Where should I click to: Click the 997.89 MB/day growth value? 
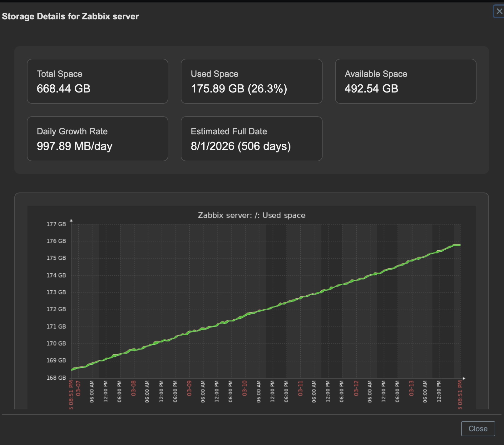tap(74, 146)
